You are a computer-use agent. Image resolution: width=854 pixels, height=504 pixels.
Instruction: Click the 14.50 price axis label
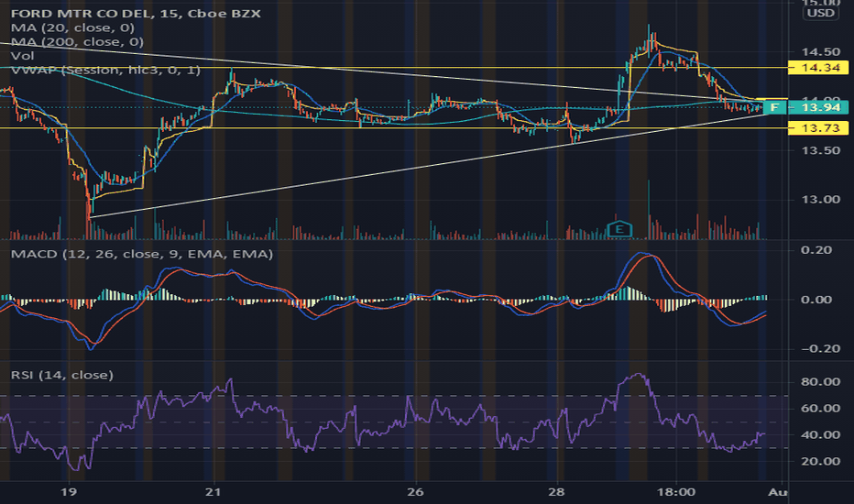(x=821, y=52)
